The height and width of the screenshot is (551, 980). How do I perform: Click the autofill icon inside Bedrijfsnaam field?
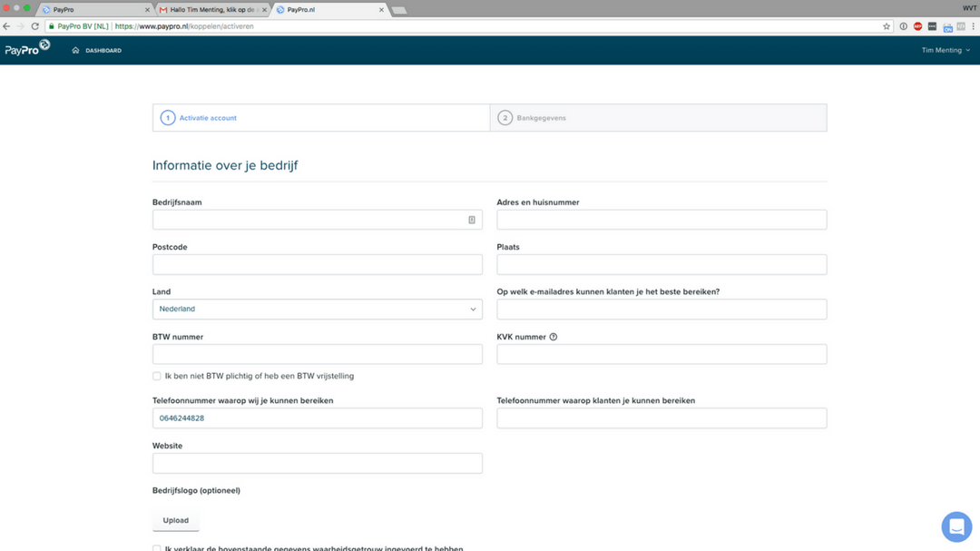472,220
